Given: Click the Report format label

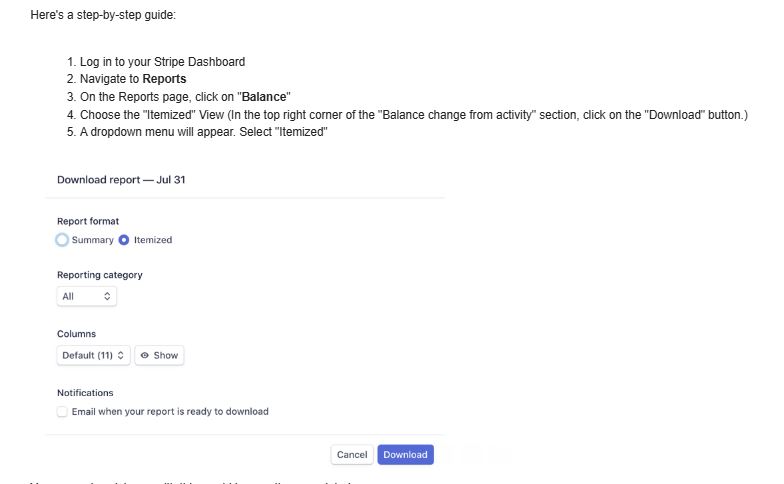Looking at the screenshot, I should tap(88, 221).
